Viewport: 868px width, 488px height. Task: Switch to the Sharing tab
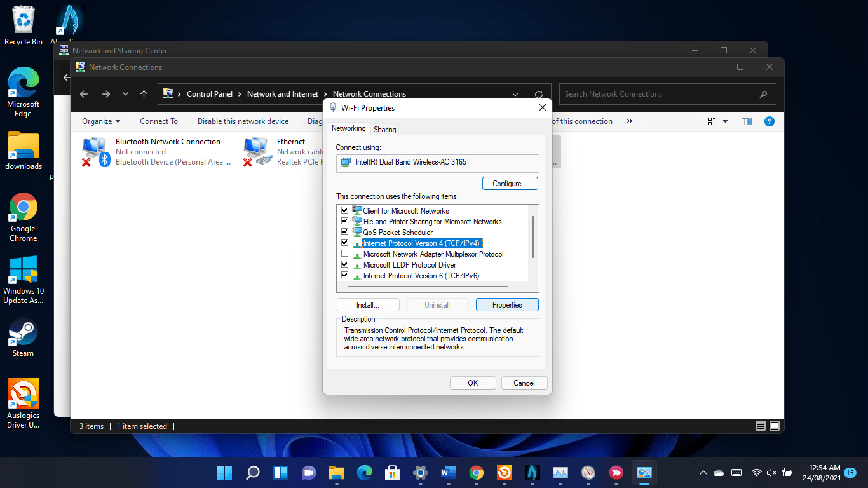point(384,130)
